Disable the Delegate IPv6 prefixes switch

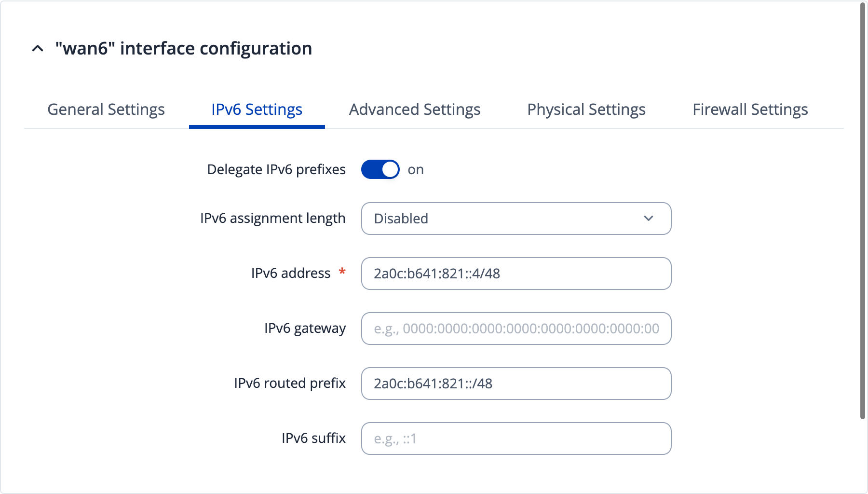(x=380, y=169)
